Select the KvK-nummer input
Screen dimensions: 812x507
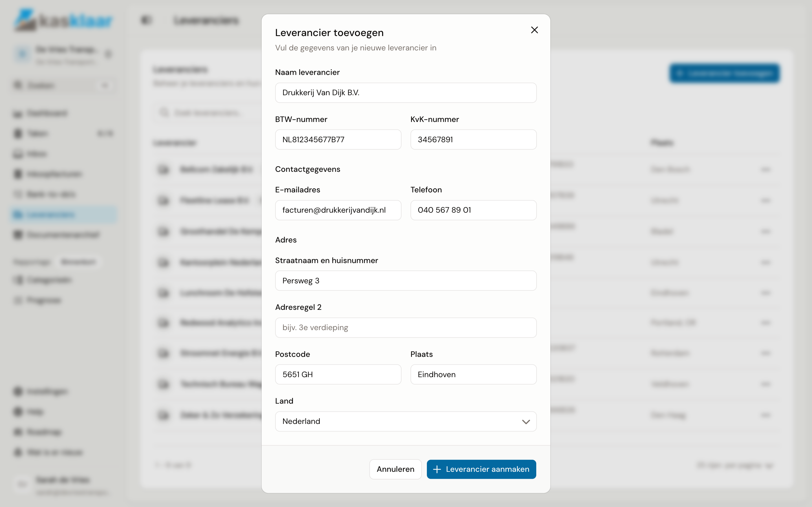click(473, 139)
